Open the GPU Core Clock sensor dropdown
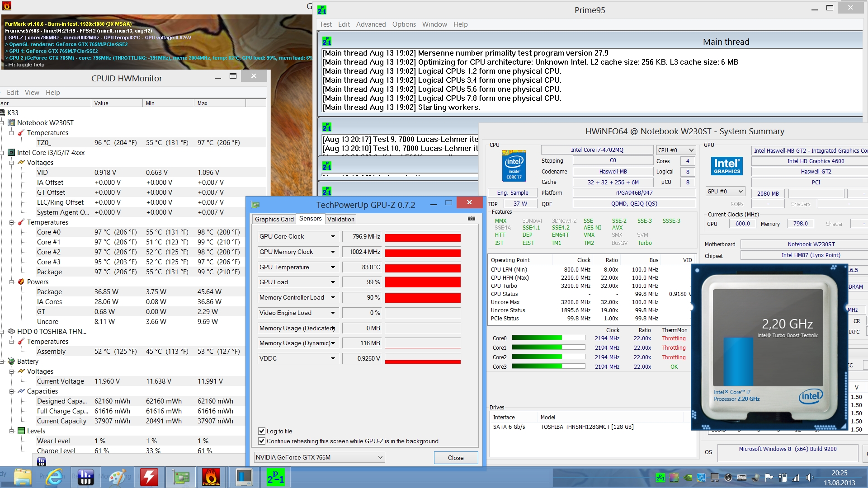This screenshot has width=868, height=488. click(x=333, y=236)
